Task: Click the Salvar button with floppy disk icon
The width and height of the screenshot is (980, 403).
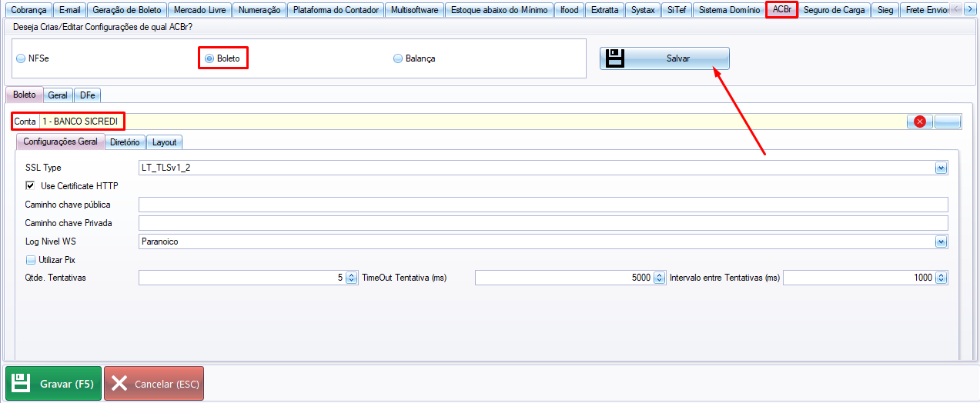Action: pyautogui.click(x=664, y=58)
